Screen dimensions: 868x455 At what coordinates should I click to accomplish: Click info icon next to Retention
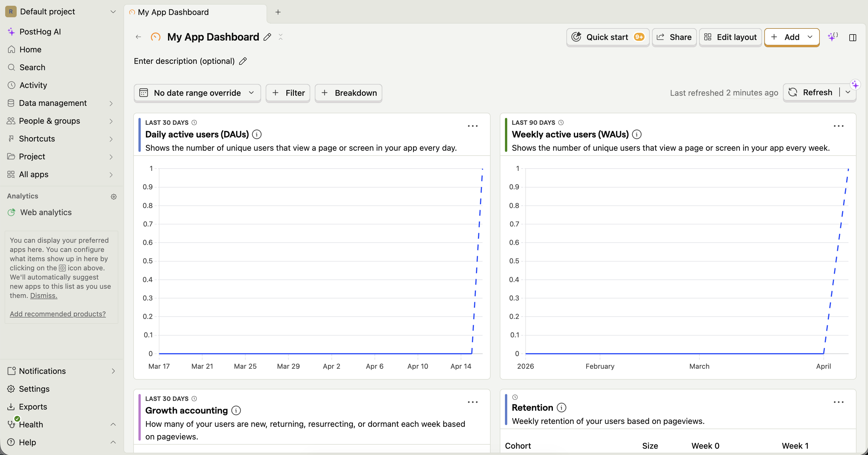[561, 408]
